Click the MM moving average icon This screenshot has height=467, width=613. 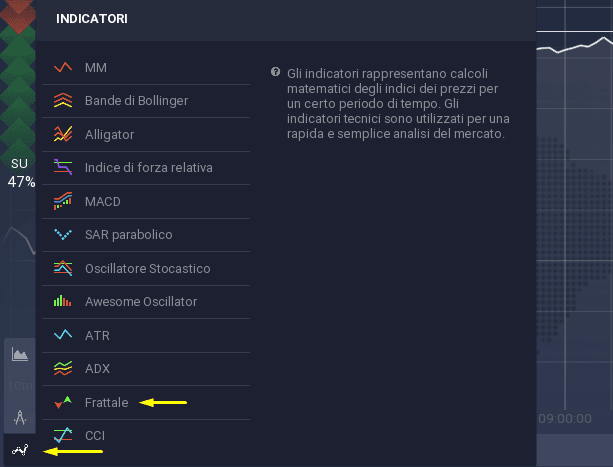[63, 67]
